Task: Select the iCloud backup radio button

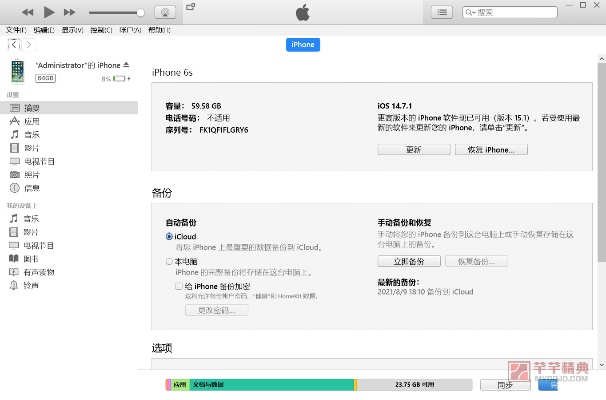Action: (169, 236)
